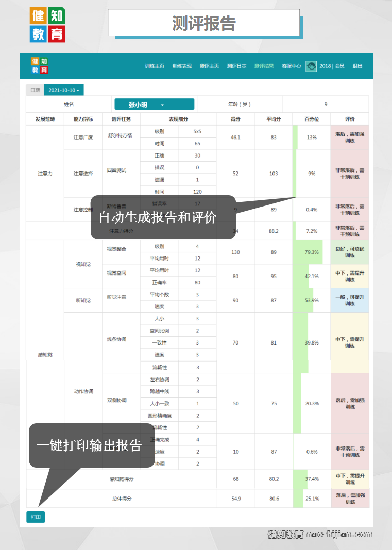Expand the 2021-10-10 date dropdown

pyautogui.click(x=64, y=90)
